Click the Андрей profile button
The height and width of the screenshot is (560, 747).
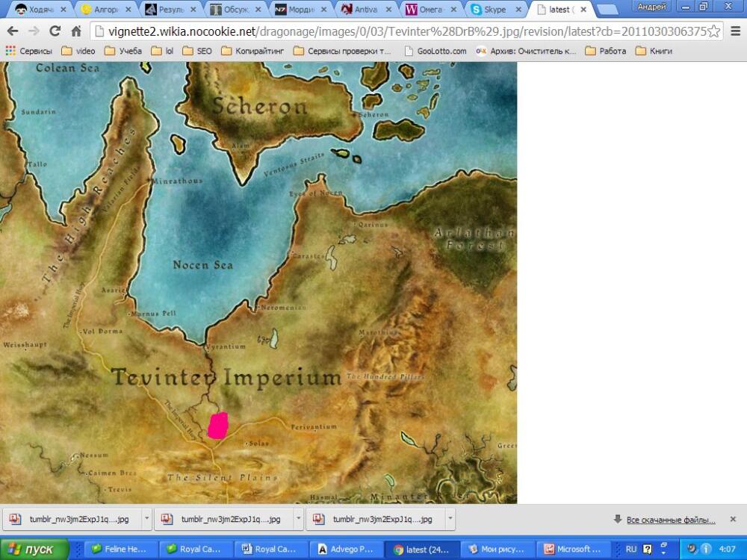click(651, 7)
